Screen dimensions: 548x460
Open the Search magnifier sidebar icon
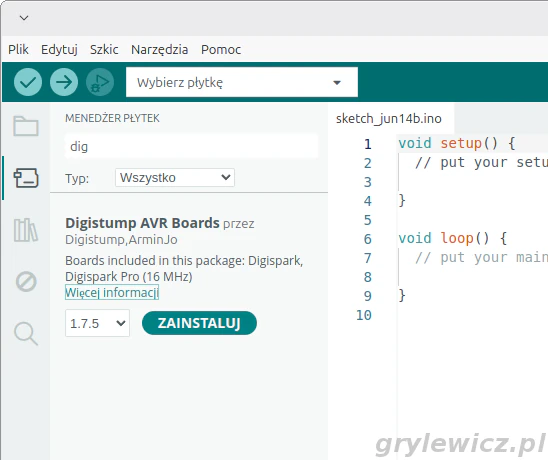pos(26,333)
